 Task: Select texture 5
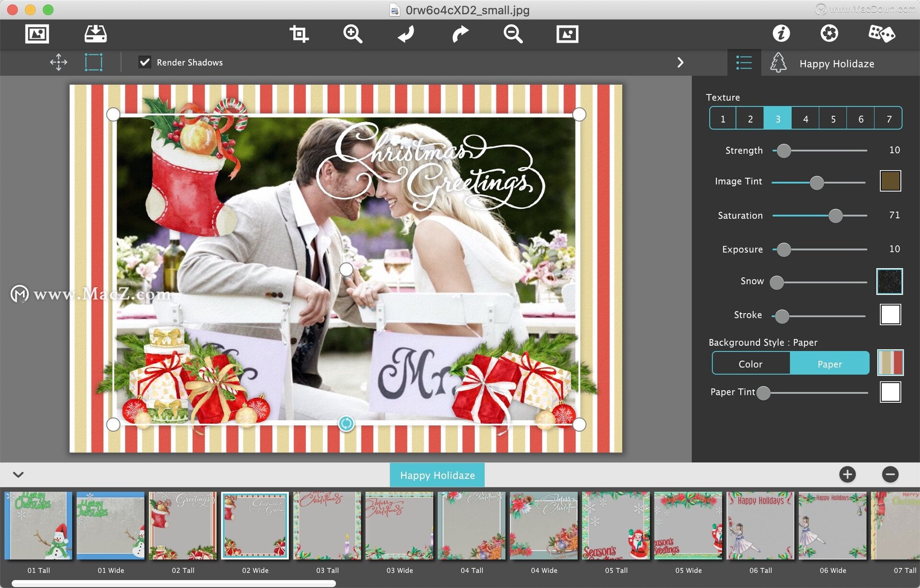pos(833,118)
